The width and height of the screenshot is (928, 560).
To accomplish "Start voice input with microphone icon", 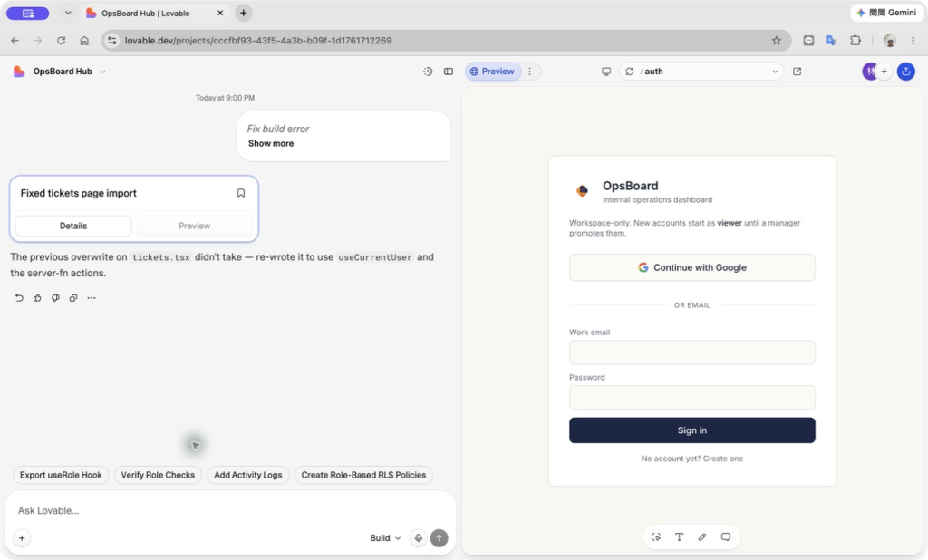I will (x=419, y=538).
